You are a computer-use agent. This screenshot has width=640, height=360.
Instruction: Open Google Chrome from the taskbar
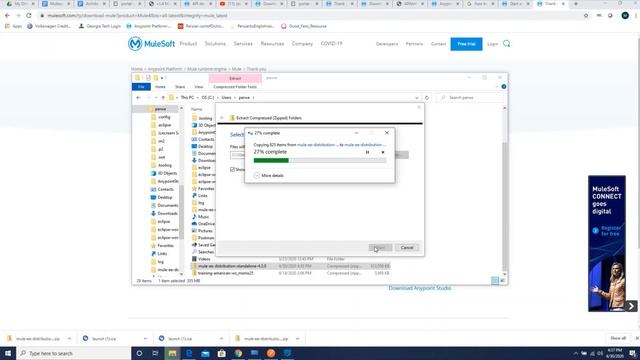click(x=238, y=353)
